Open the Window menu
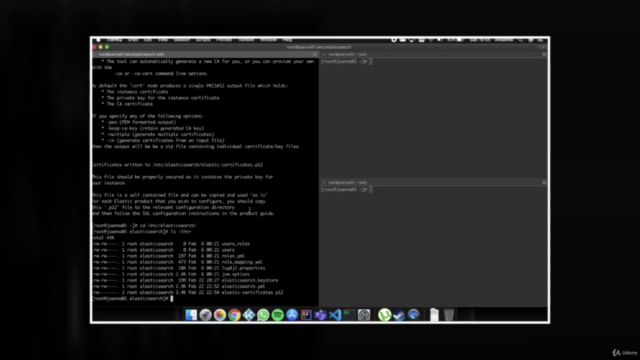This screenshot has height=360, width=640. [268, 40]
